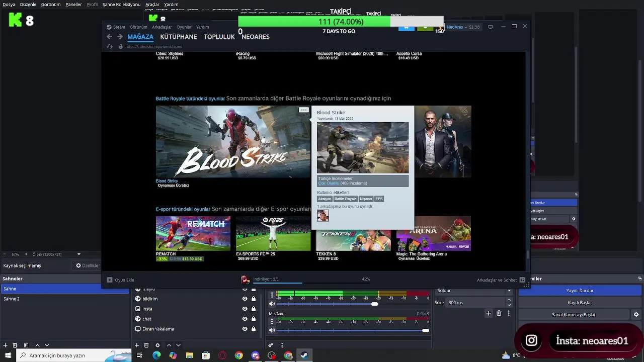
Task: Click the Kaydı Başlat button
Action: (580, 303)
